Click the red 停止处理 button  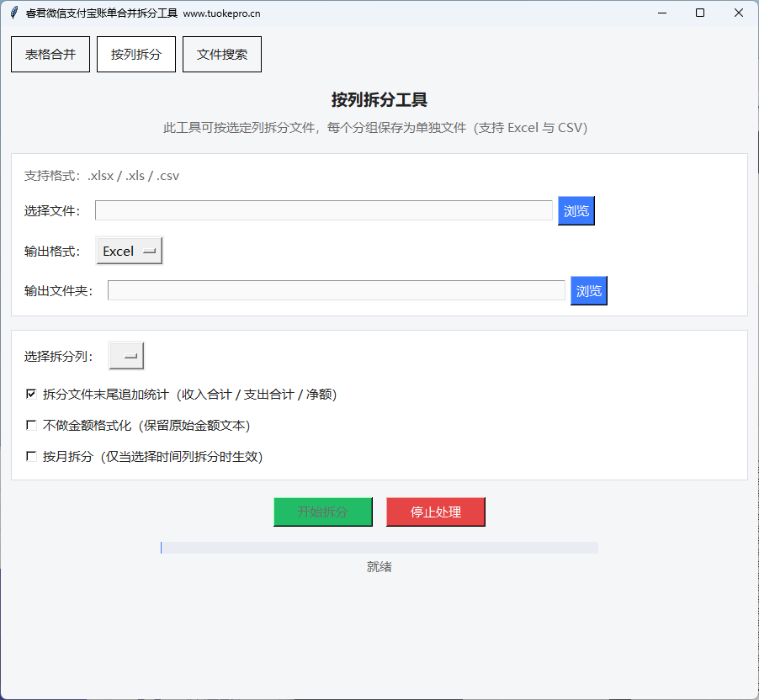point(436,512)
